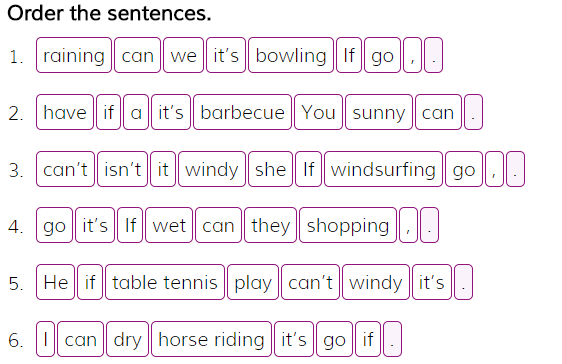Choose the 'You' tile in sentence 2
562x364 pixels.
[318, 112]
